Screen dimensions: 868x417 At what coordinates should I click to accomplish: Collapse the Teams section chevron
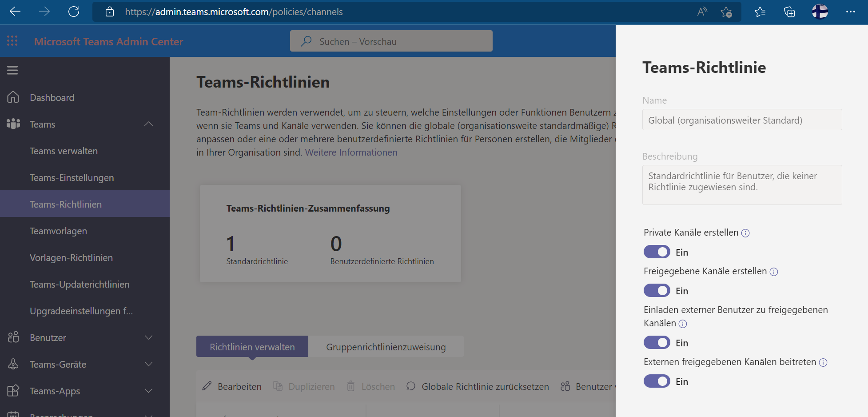point(149,124)
